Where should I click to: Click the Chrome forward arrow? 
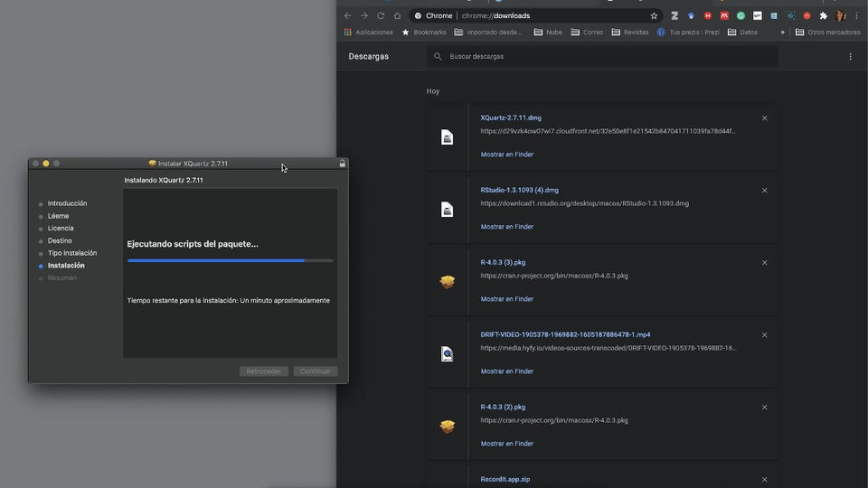364,16
